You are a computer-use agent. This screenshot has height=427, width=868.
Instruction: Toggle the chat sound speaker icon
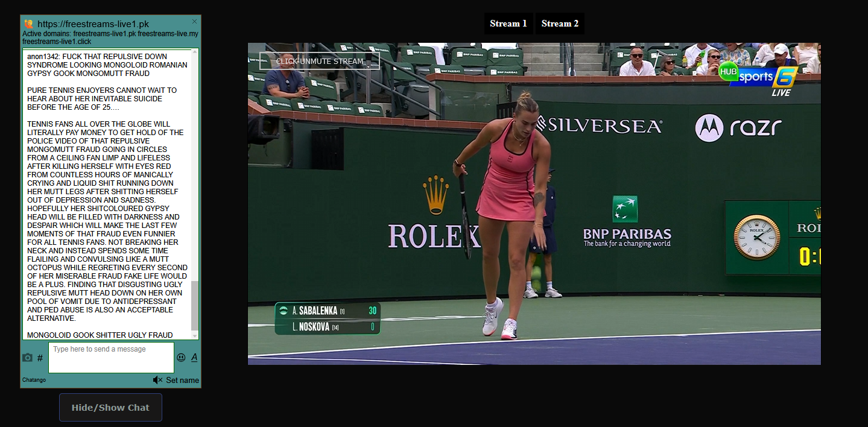(157, 380)
